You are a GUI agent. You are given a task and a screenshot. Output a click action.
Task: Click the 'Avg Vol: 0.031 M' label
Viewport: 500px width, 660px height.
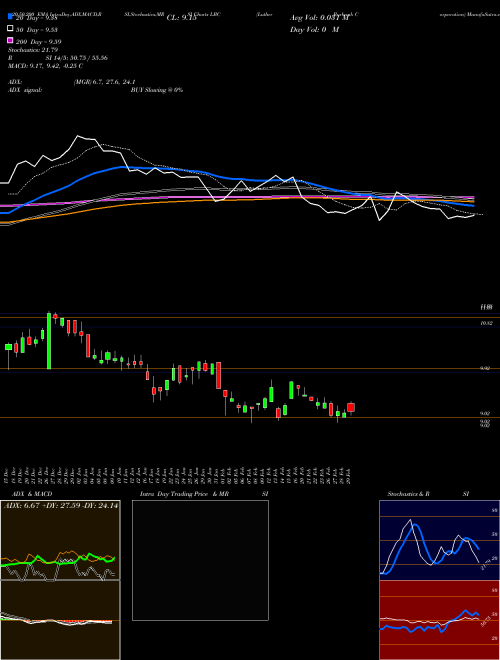[319, 18]
